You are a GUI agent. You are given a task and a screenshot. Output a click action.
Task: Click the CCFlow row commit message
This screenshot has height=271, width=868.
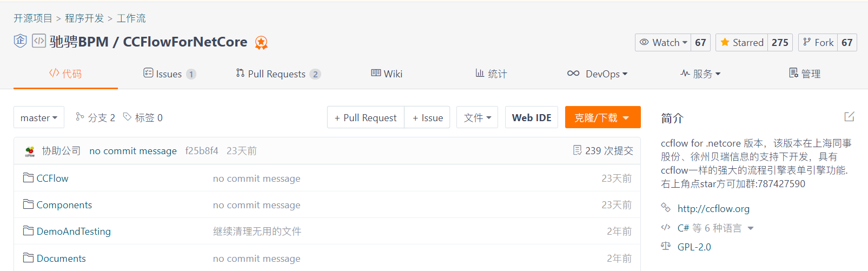click(256, 178)
